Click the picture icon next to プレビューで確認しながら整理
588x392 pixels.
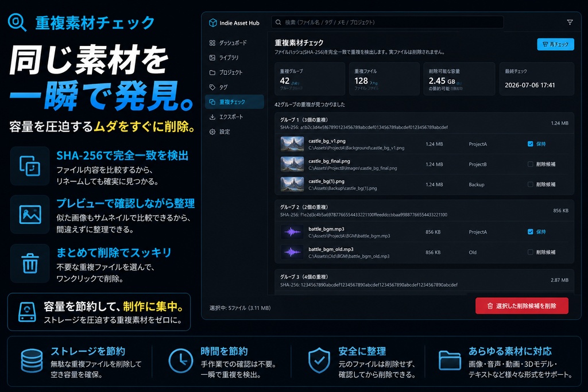30,214
